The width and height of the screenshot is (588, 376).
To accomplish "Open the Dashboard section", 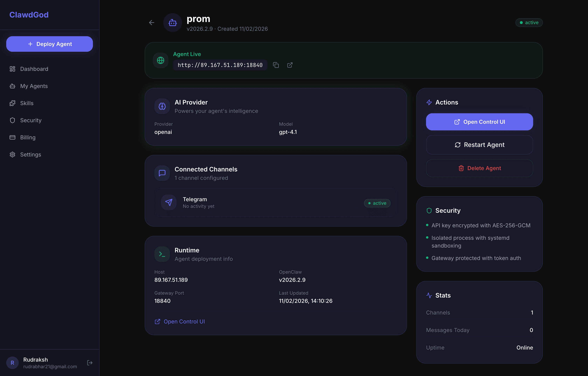I will click(x=34, y=69).
